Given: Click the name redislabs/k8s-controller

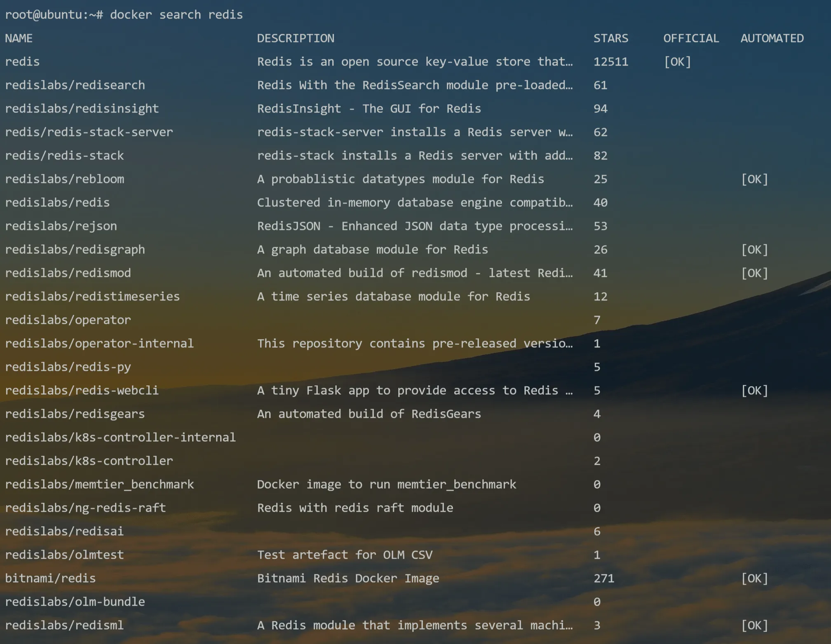Looking at the screenshot, I should tap(89, 461).
